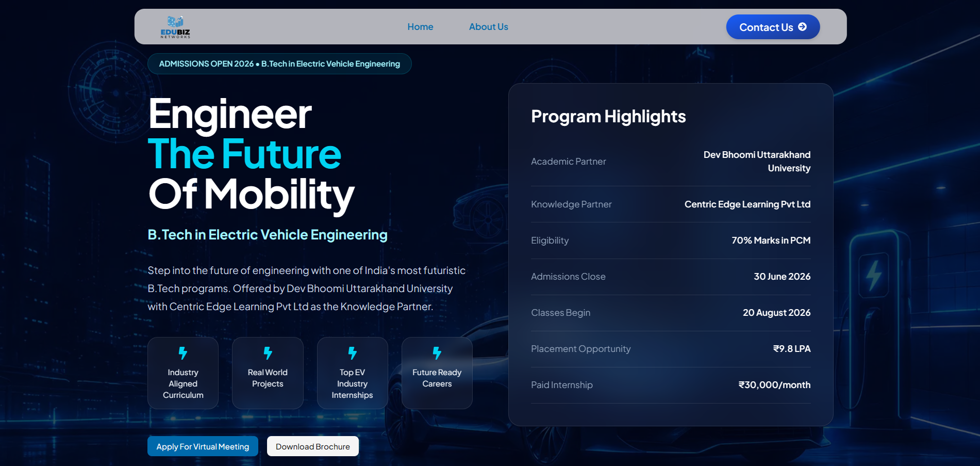Click the Program Highlights heading
This screenshot has width=980, height=466.
tap(608, 117)
